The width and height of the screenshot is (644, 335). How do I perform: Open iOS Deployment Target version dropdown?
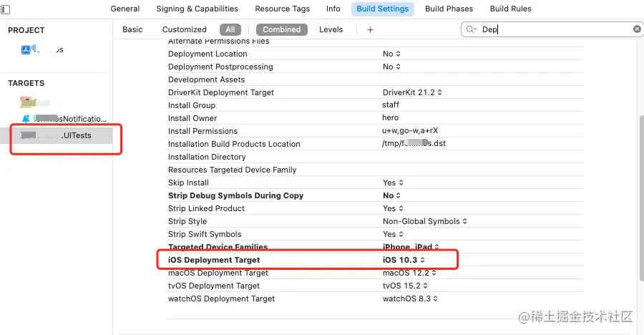click(404, 260)
